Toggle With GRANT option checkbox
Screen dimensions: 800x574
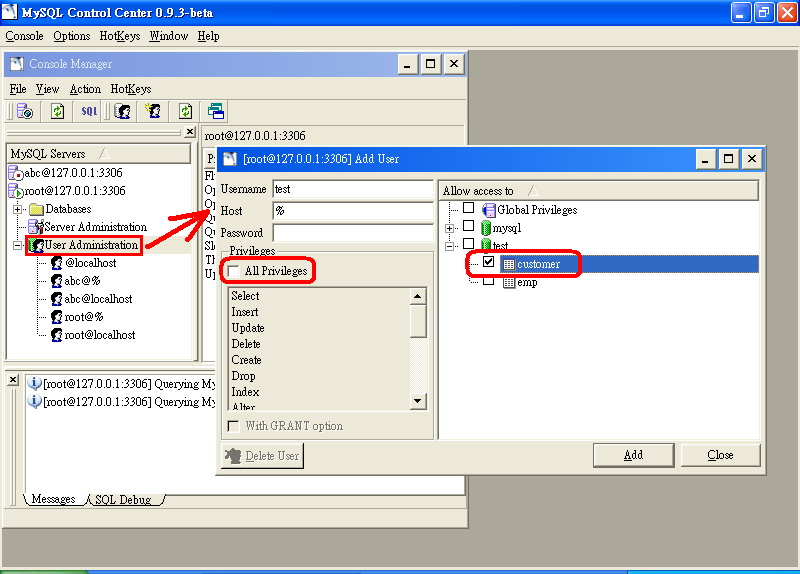pos(233,426)
